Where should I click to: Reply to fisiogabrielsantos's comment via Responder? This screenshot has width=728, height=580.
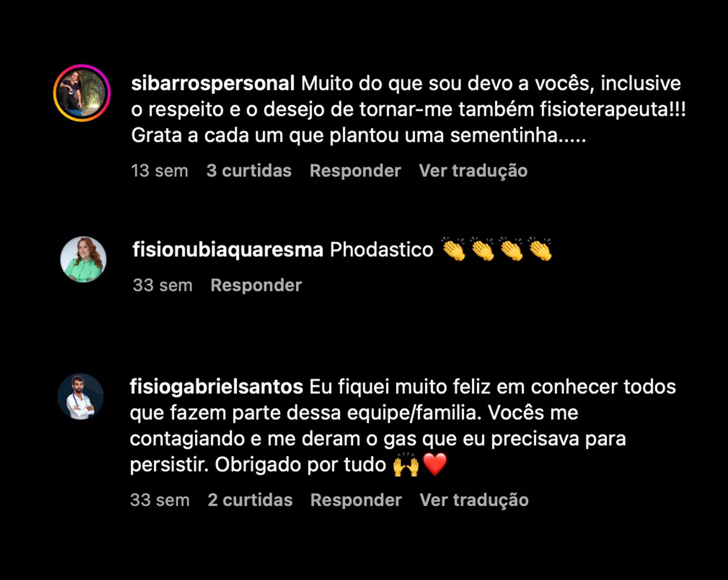(x=356, y=500)
